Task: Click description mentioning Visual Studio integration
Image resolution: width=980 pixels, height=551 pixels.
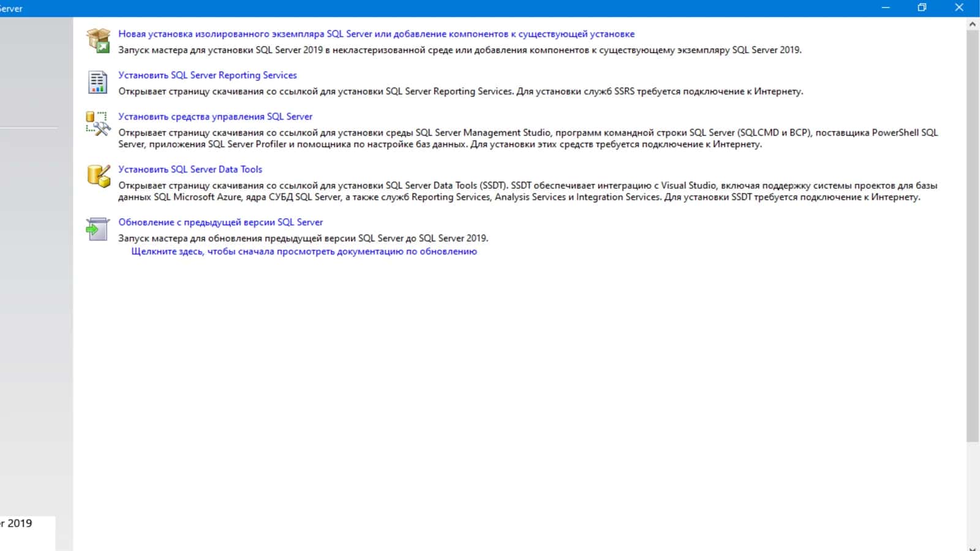Action: click(x=528, y=191)
